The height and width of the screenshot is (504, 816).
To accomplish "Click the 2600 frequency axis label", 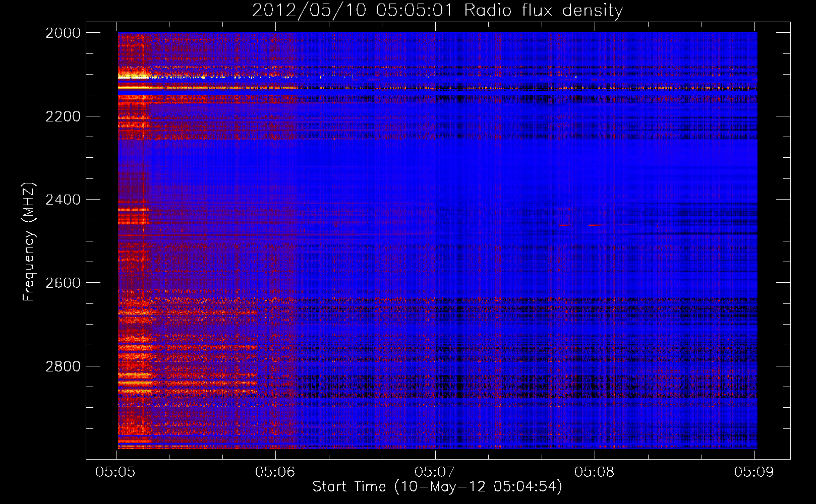I will point(63,283).
